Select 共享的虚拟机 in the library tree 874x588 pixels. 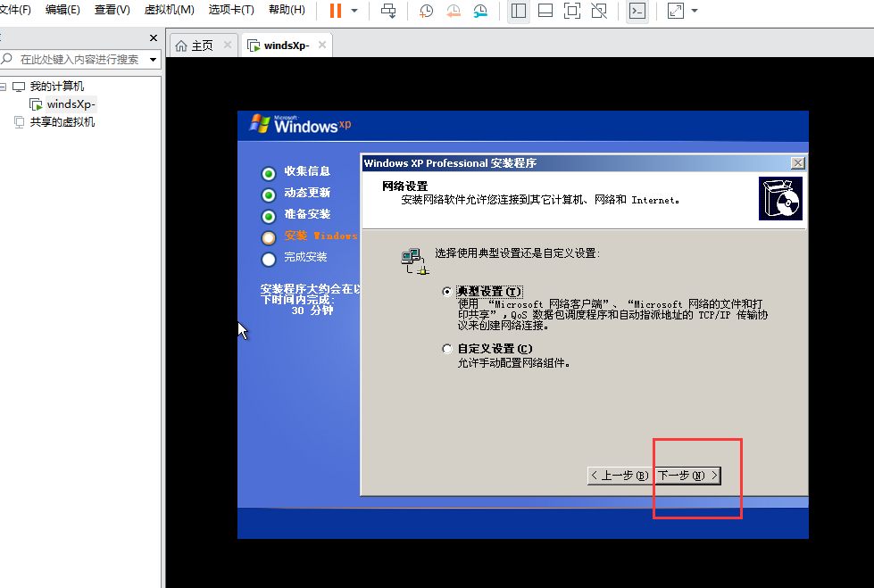point(62,122)
